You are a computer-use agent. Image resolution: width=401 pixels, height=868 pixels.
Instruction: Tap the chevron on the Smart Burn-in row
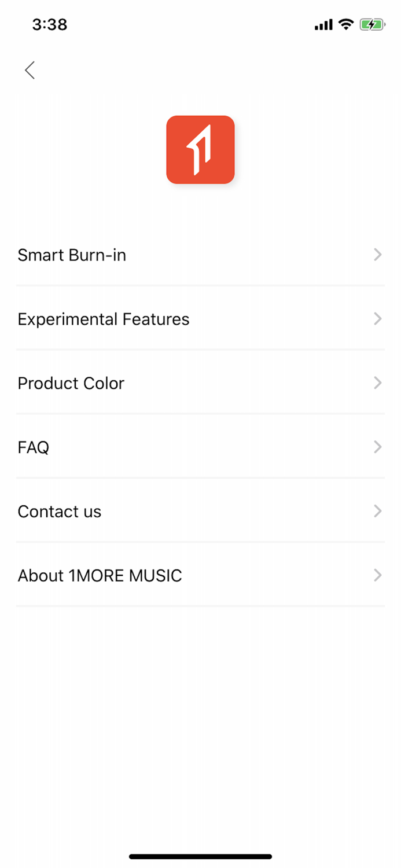coord(378,255)
